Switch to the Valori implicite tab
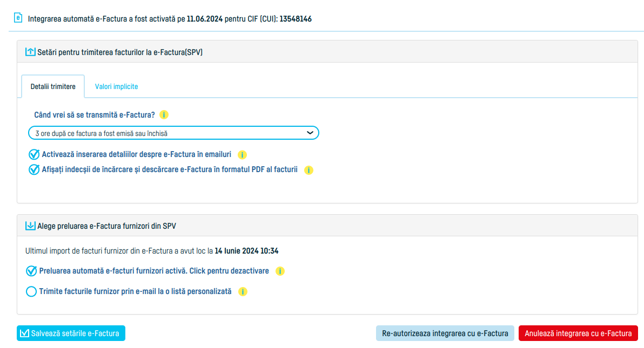The width and height of the screenshot is (644, 348). 116,86
